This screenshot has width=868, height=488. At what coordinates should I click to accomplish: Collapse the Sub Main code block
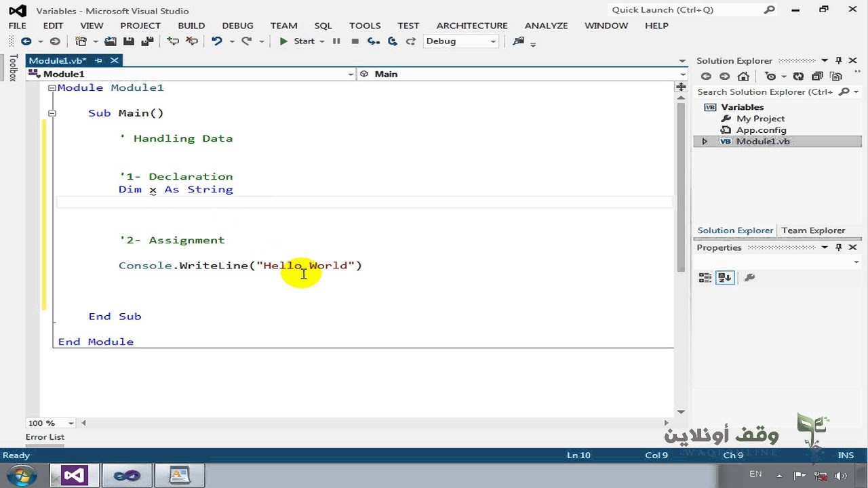point(52,113)
